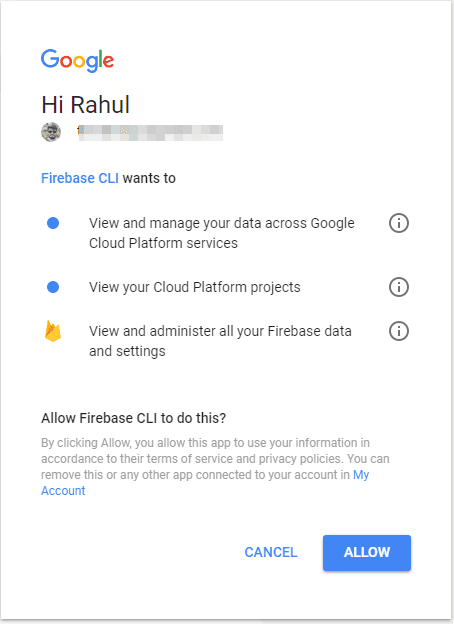This screenshot has height=624, width=454.
Task: Show info for Google Cloud Platform data permission
Action: click(399, 223)
